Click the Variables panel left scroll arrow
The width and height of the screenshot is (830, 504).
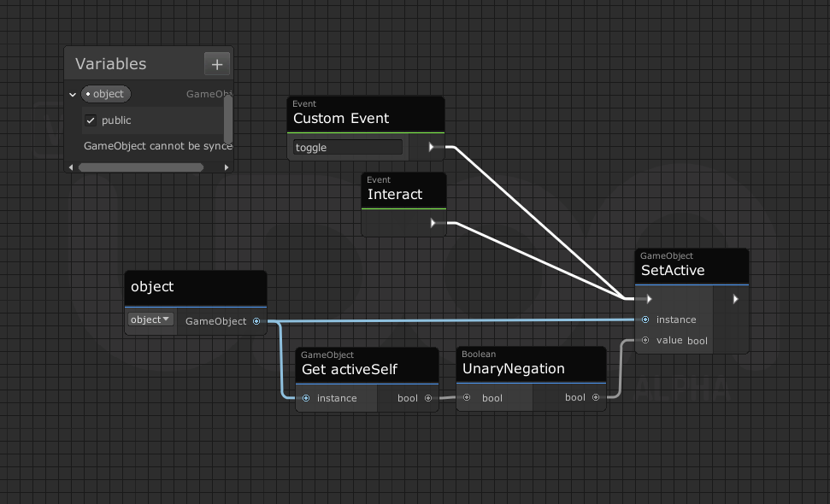[71, 167]
